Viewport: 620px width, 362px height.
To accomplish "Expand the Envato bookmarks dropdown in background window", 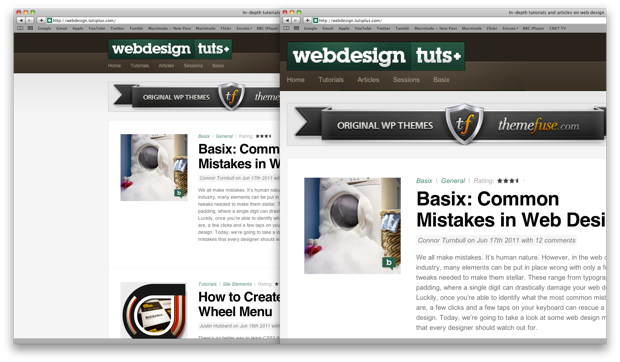I will (244, 28).
